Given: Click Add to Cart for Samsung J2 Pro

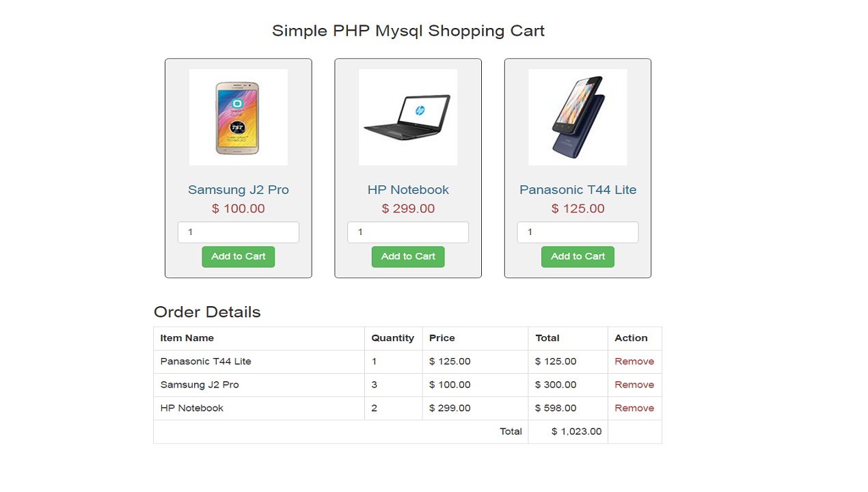Looking at the screenshot, I should [x=238, y=256].
